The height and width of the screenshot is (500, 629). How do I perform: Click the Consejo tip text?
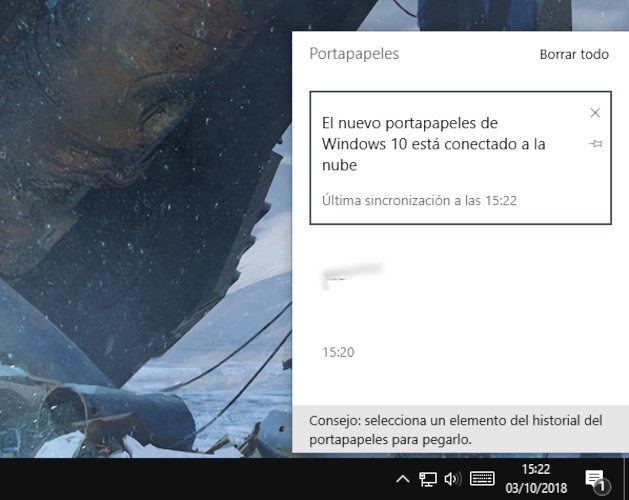(x=456, y=430)
